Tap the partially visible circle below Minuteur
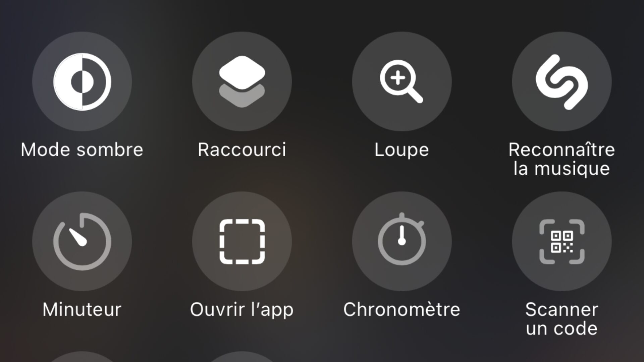Viewport: 644px width, 362px height. [x=82, y=357]
